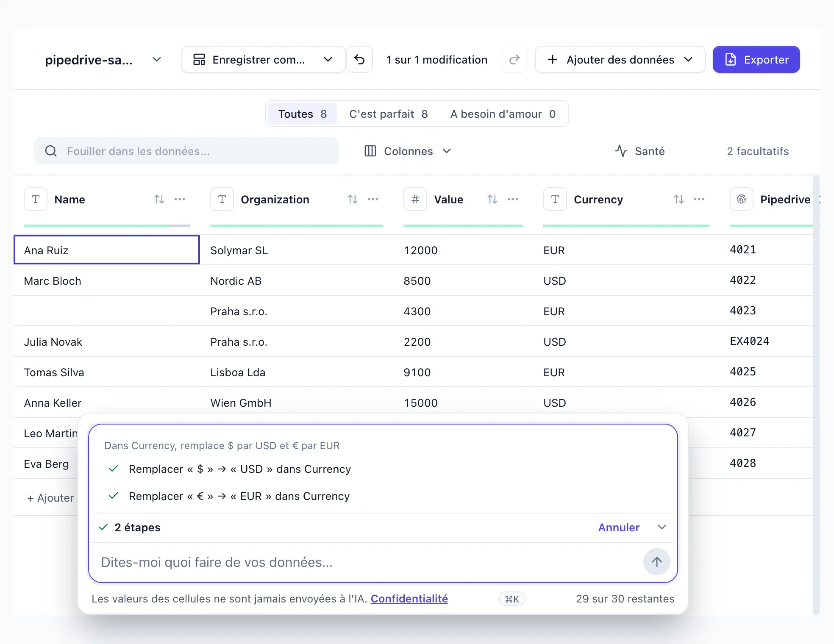The image size is (834, 644).
Task: Click Name column text type icon
Action: coord(36,199)
